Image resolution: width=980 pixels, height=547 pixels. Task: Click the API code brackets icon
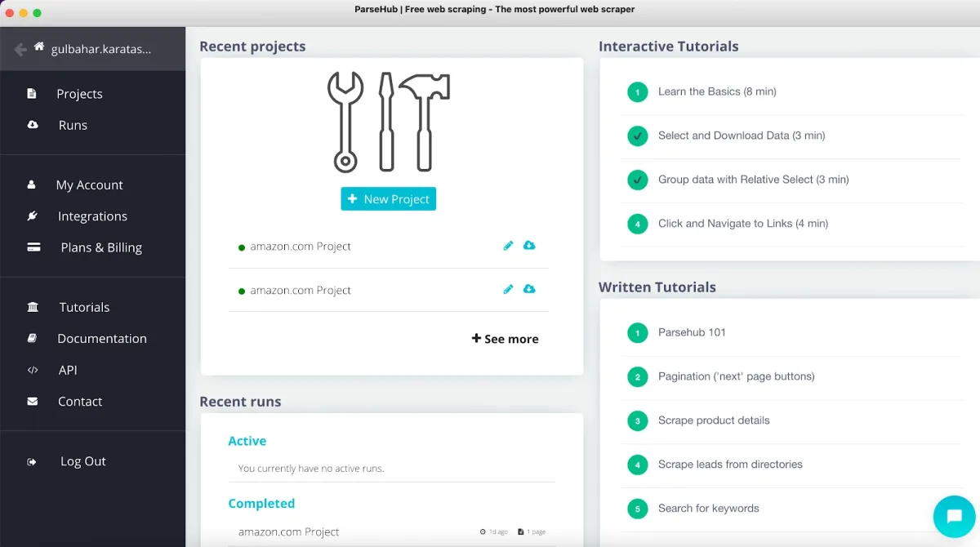(x=33, y=370)
